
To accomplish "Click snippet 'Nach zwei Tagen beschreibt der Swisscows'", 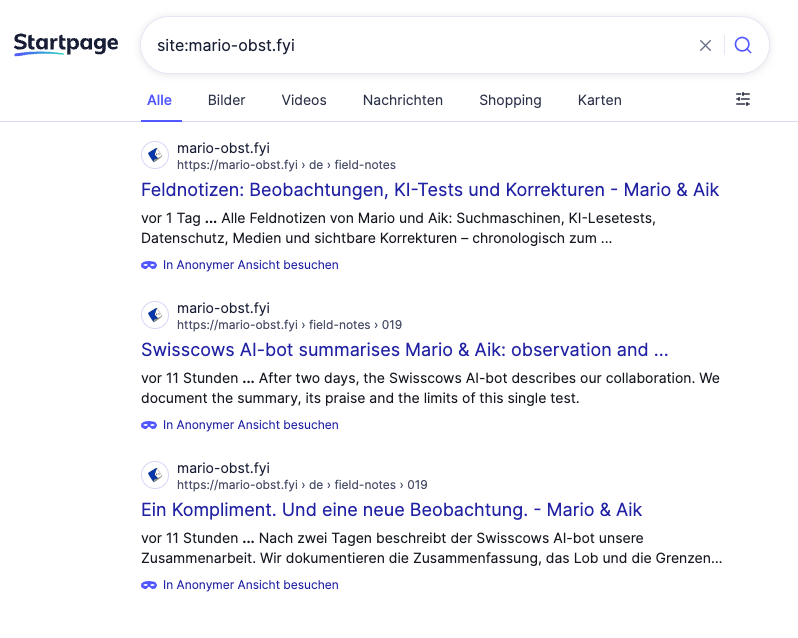I will pyautogui.click(x=432, y=548).
